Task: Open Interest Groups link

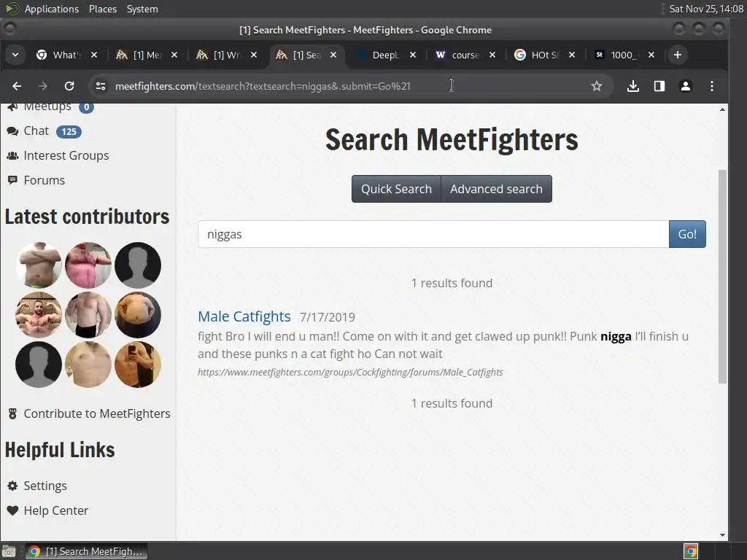Action: (66, 156)
